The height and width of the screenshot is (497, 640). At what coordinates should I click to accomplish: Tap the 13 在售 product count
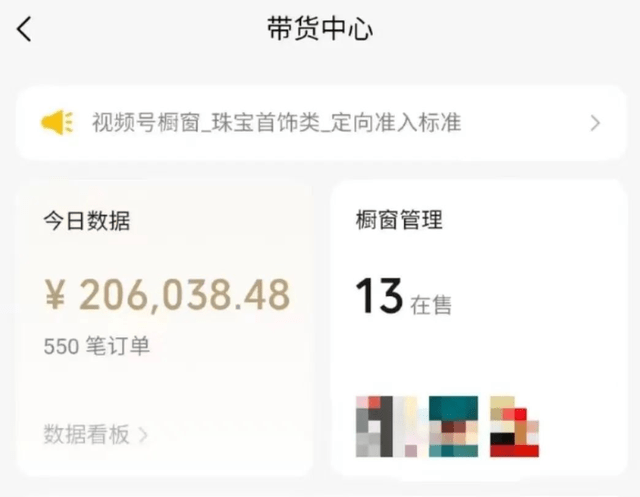click(x=403, y=296)
